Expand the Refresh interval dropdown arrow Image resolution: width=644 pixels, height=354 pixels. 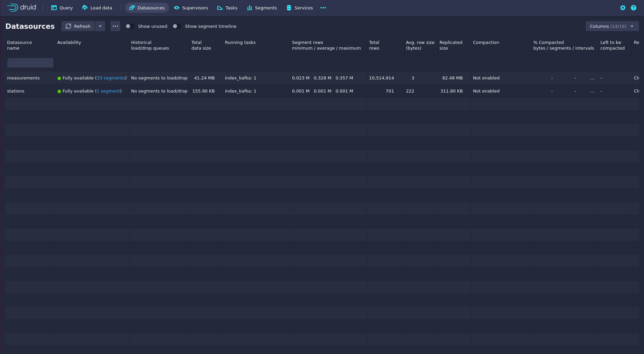click(x=100, y=26)
